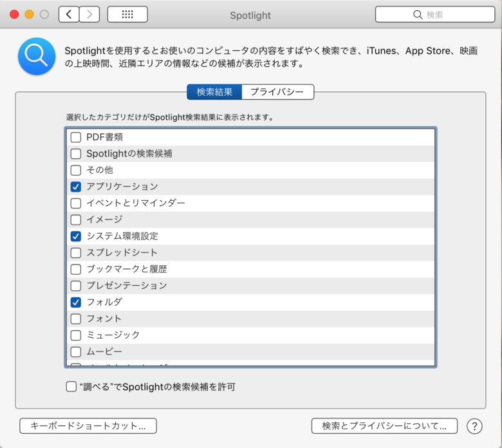Minimize the window with yellow button
Image resolution: width=502 pixels, height=448 pixels.
tap(30, 14)
